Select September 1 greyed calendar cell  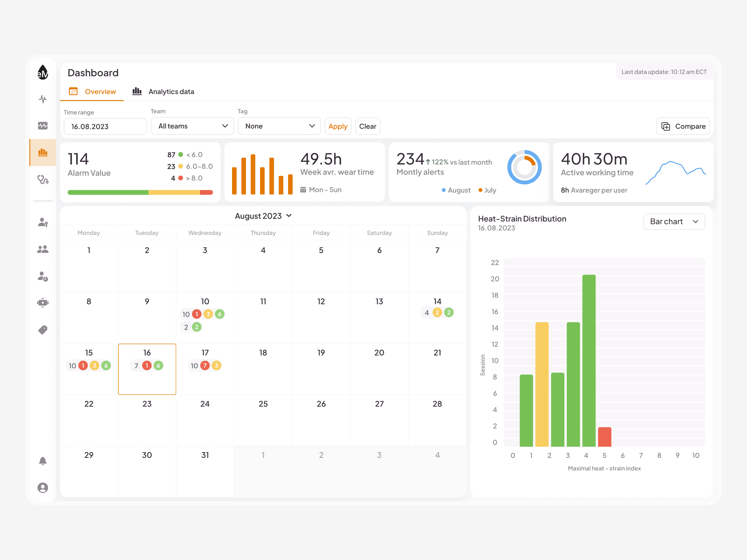263,472
